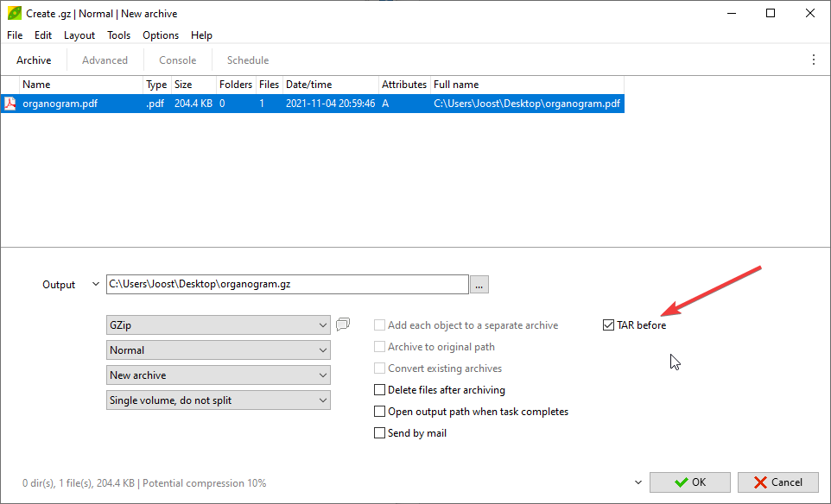Enable Delete files after archiving

tap(379, 390)
